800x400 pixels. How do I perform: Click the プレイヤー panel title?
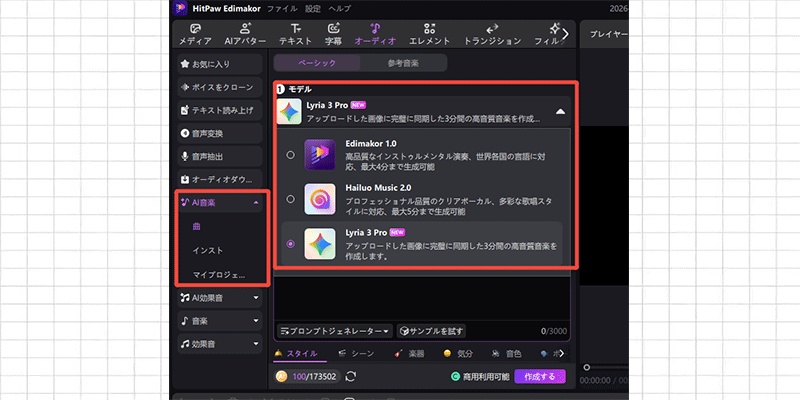tap(609, 34)
